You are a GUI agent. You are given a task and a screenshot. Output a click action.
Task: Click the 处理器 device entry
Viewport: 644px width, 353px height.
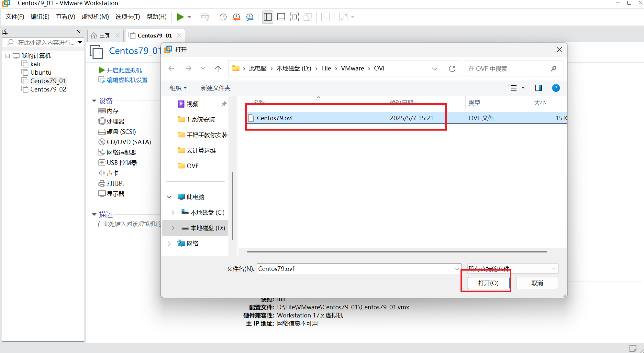click(x=115, y=121)
